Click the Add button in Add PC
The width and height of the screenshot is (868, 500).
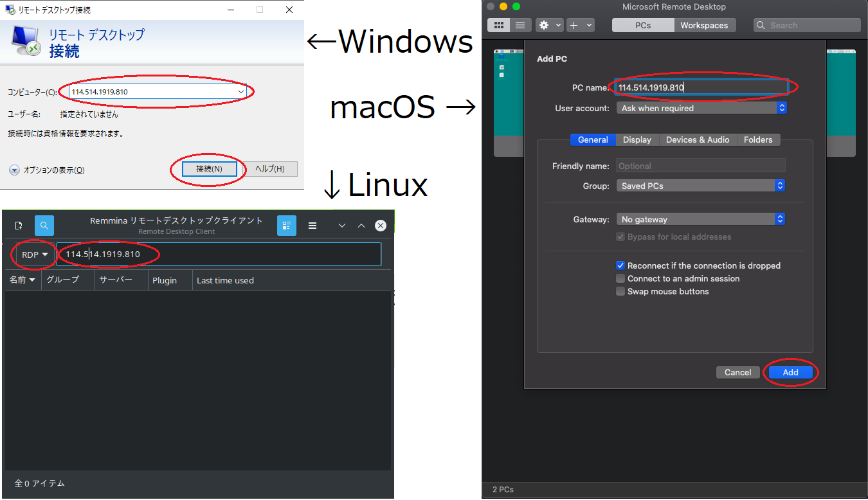790,372
